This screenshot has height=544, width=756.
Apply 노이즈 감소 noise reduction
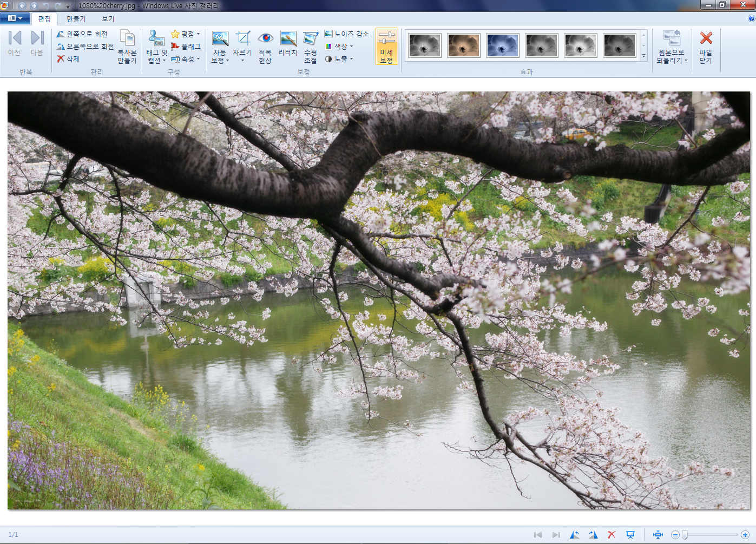coord(346,34)
